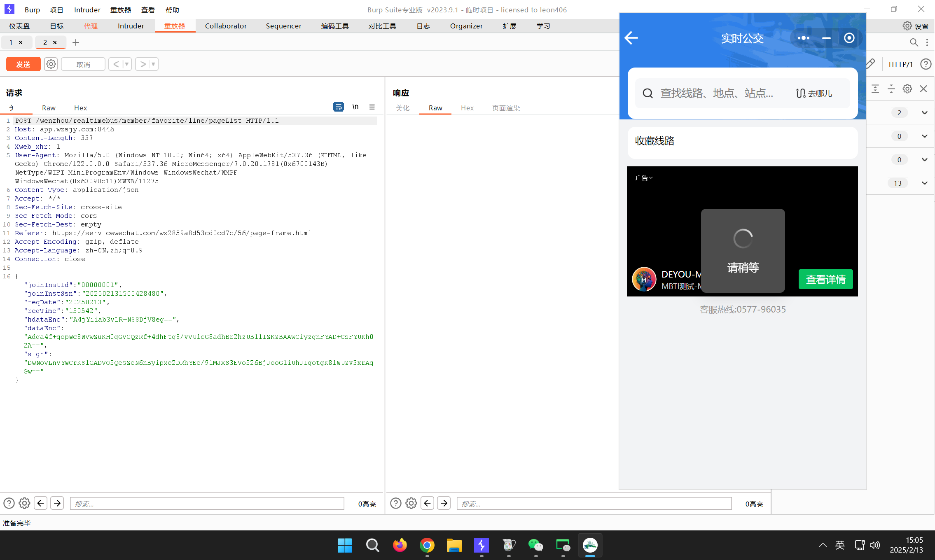Screen dimensions: 935x560
Task: Click the request search input field
Action: tap(207, 504)
